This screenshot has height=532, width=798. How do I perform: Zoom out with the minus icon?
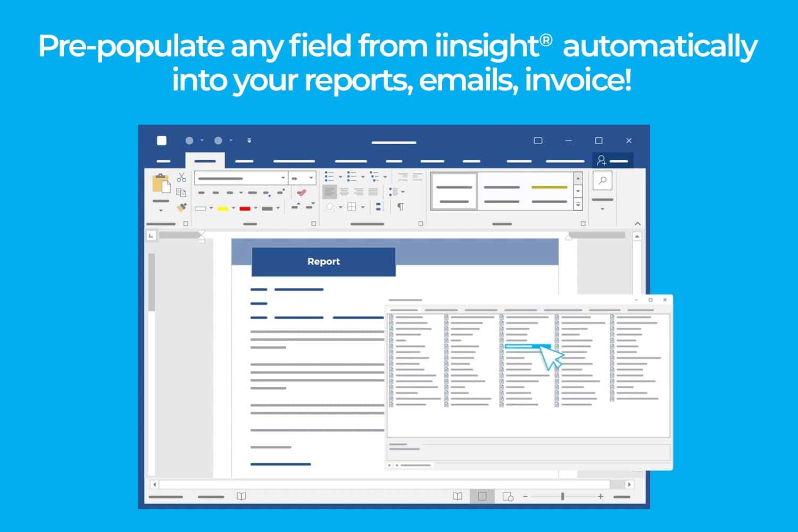tap(525, 496)
